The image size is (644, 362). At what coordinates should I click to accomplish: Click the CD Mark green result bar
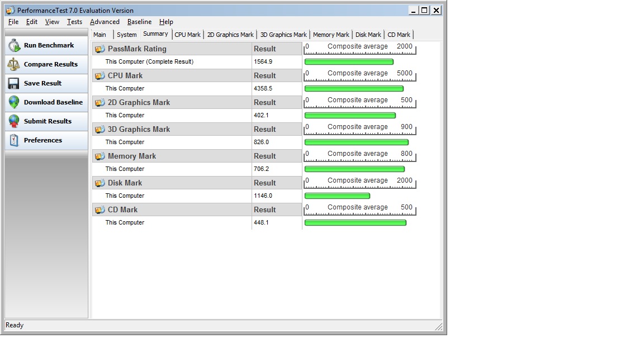click(x=356, y=223)
